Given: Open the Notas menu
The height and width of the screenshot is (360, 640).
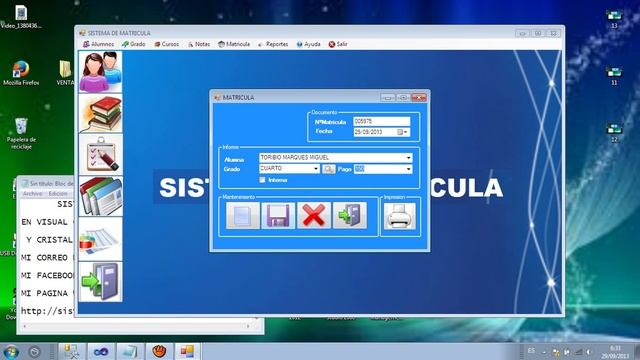Looking at the screenshot, I should pos(199,44).
